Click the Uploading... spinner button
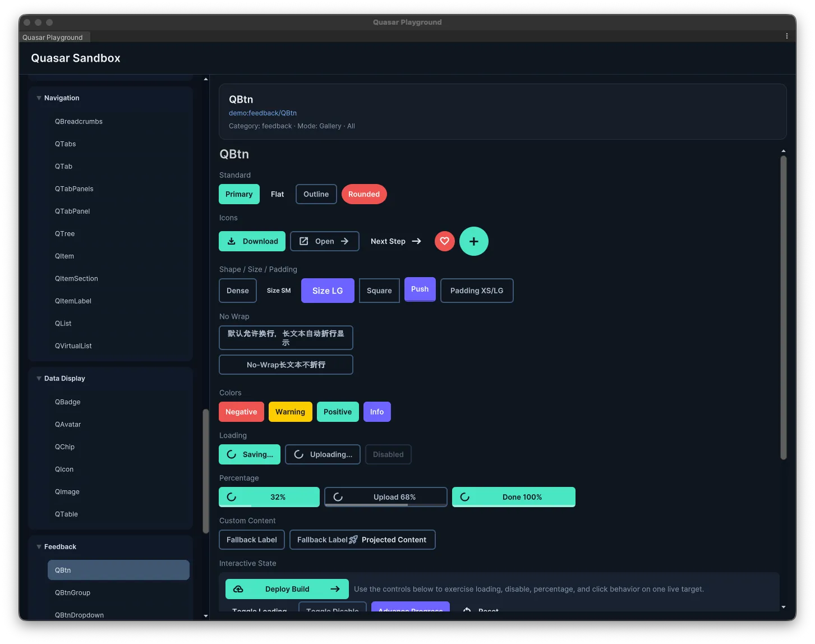Viewport: 815px width, 644px height. coord(323,454)
